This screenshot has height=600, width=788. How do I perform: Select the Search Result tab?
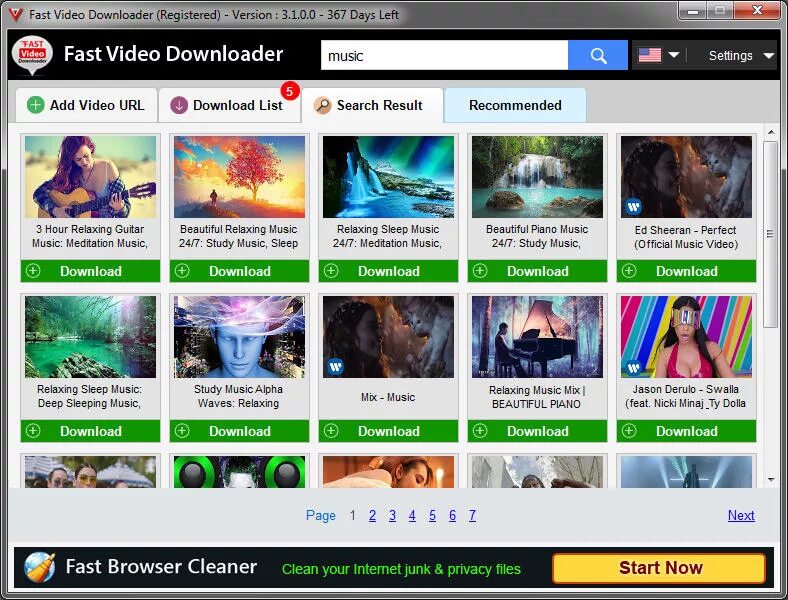[x=372, y=105]
